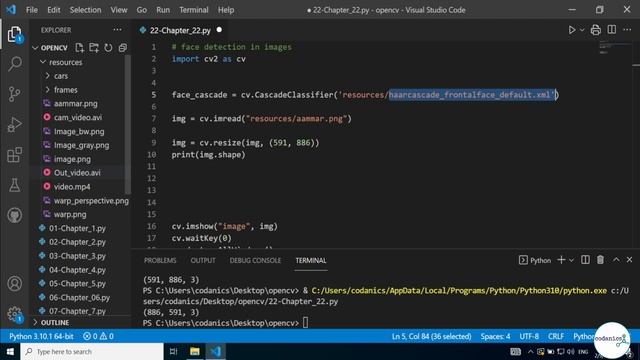Maximize the panel with up chevron
The image size is (640, 360).
[x=616, y=260]
